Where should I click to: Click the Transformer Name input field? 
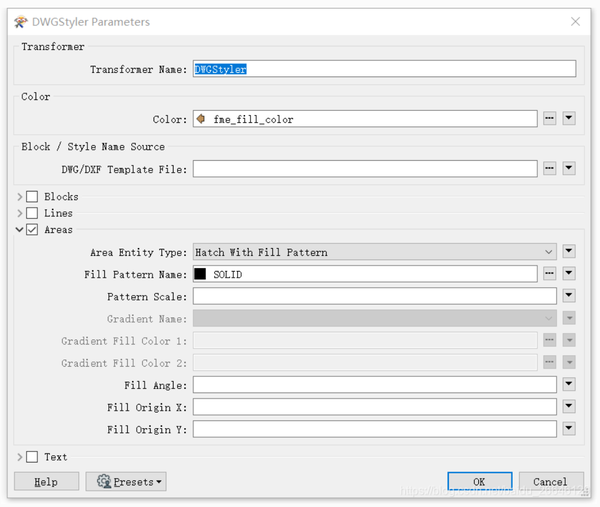(x=383, y=69)
